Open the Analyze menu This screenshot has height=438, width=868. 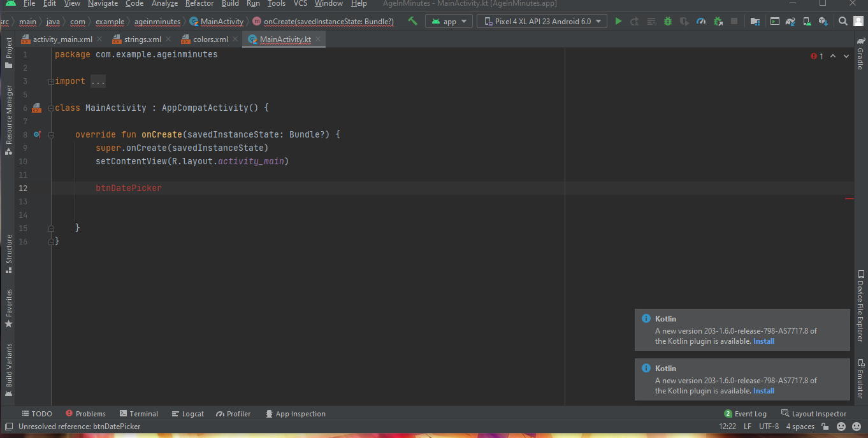pos(164,4)
